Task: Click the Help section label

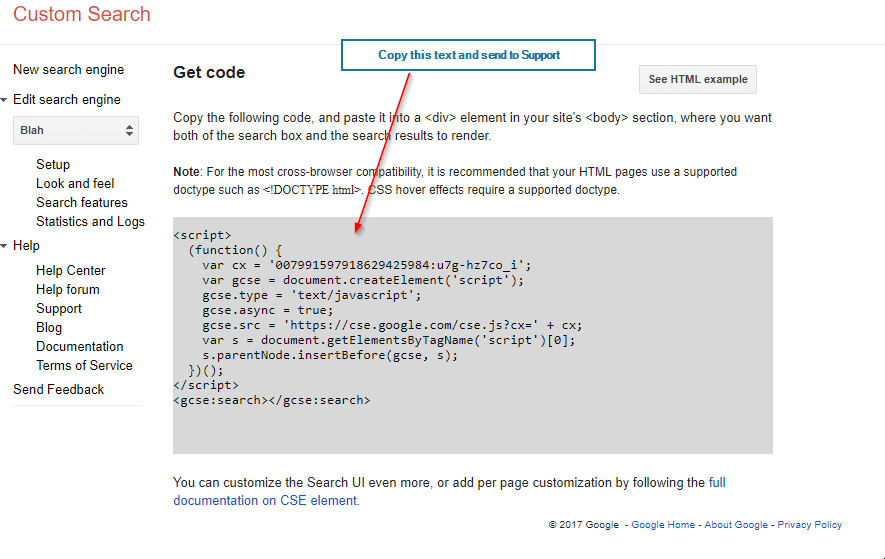Action: pyautogui.click(x=27, y=246)
